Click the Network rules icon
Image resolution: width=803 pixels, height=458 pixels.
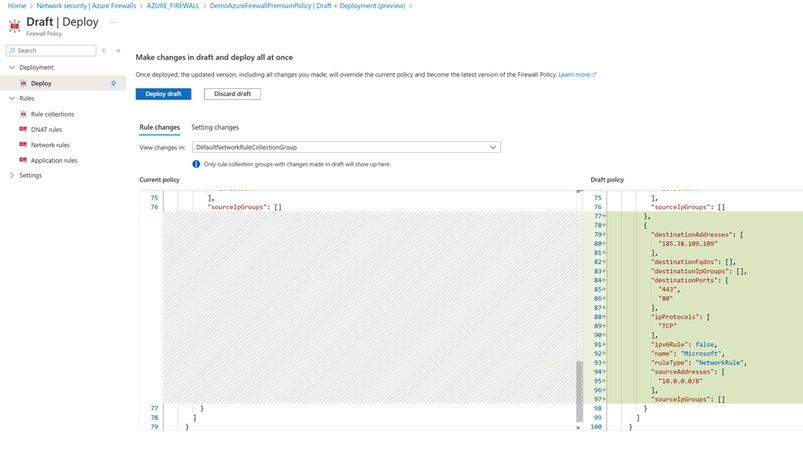[23, 145]
